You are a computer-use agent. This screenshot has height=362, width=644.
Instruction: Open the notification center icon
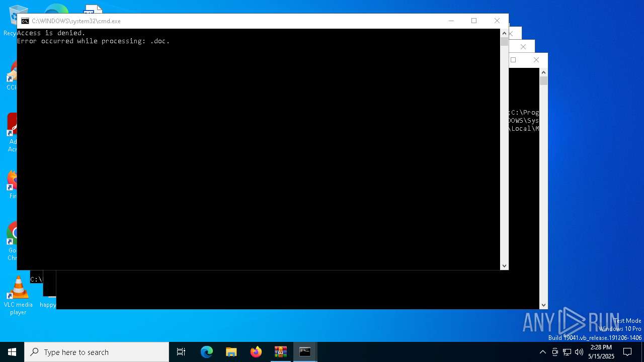click(x=627, y=352)
